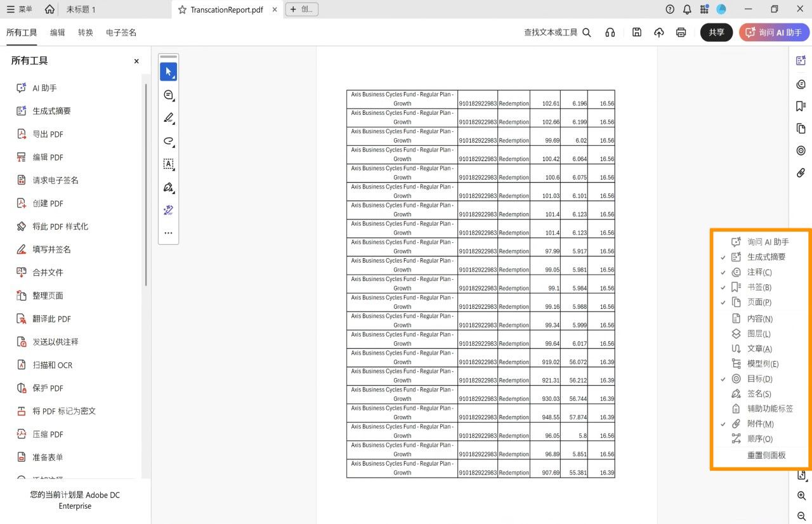Image resolution: width=812 pixels, height=524 pixels.
Task: Click the cloud upload icon
Action: [659, 32]
